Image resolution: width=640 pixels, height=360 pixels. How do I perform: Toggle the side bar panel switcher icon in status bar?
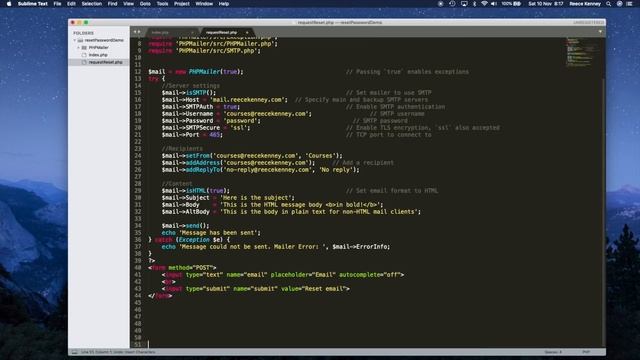tap(74, 352)
